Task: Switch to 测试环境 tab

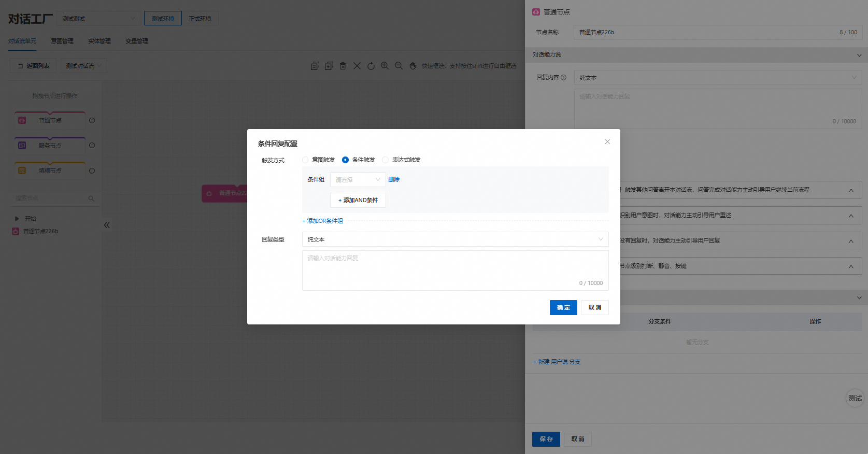Action: click(x=163, y=19)
